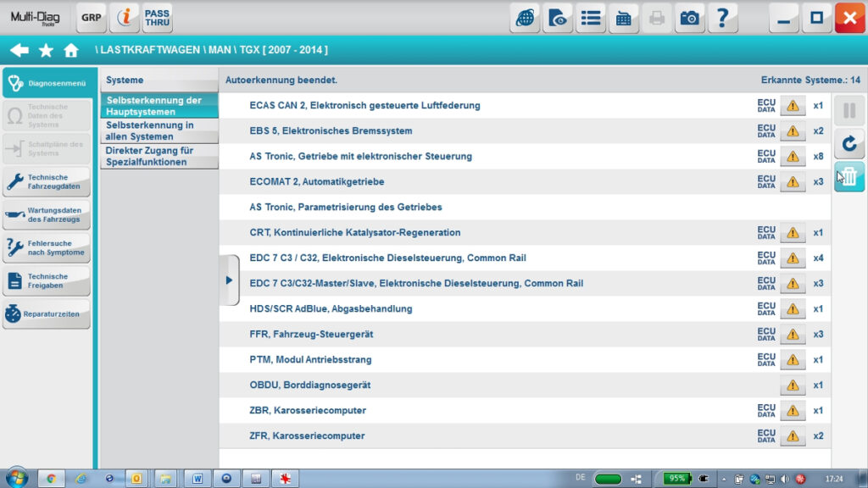Open 'Fehlersuche nach Symptome' in sidebar
The height and width of the screenshot is (488, 868).
coord(47,247)
